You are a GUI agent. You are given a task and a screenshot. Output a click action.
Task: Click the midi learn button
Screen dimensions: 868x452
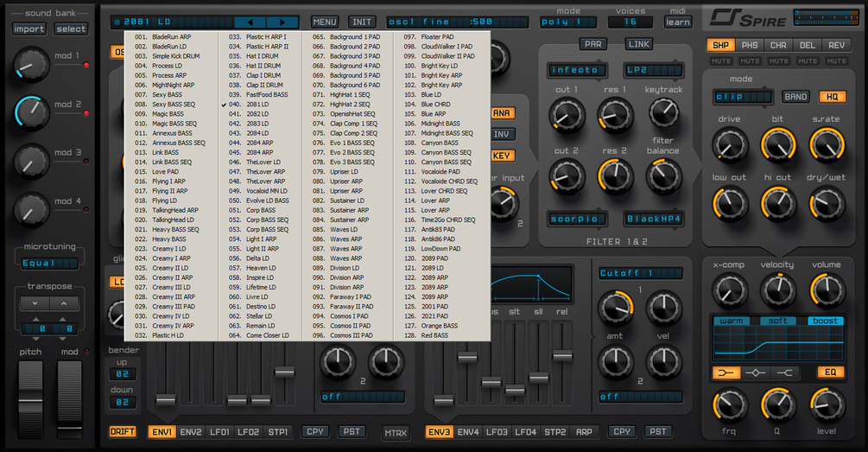click(x=678, y=22)
